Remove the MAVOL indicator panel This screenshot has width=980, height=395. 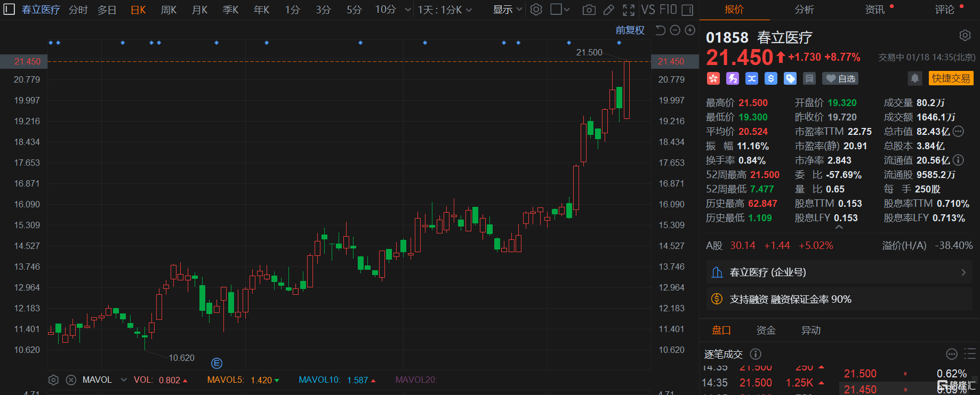(x=71, y=380)
